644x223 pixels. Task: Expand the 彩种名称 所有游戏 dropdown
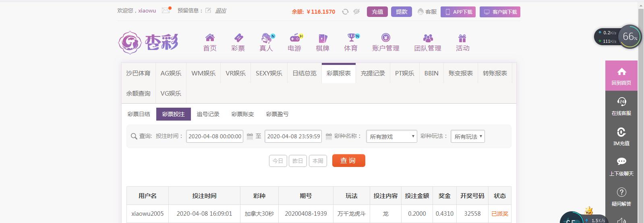click(391, 136)
